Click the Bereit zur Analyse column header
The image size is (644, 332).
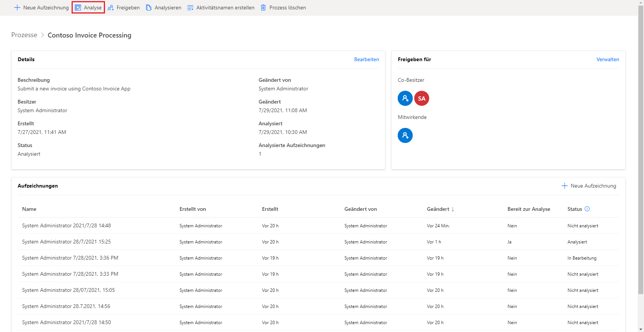(529, 209)
